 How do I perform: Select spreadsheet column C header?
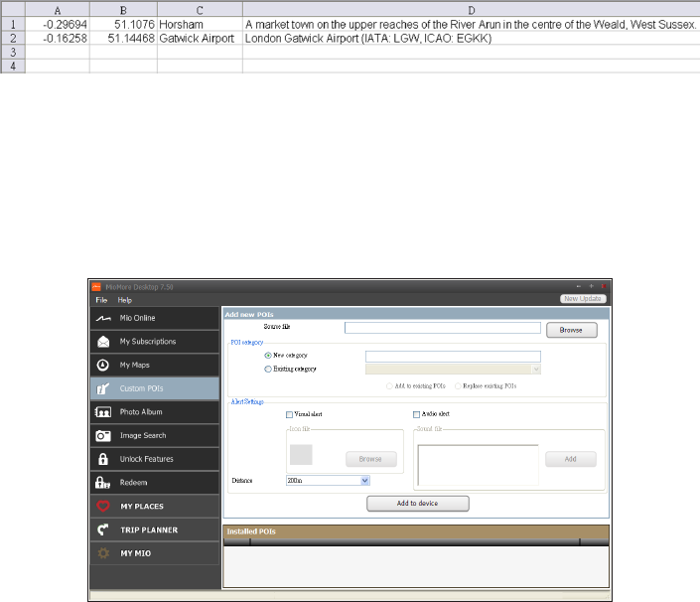(200, 10)
